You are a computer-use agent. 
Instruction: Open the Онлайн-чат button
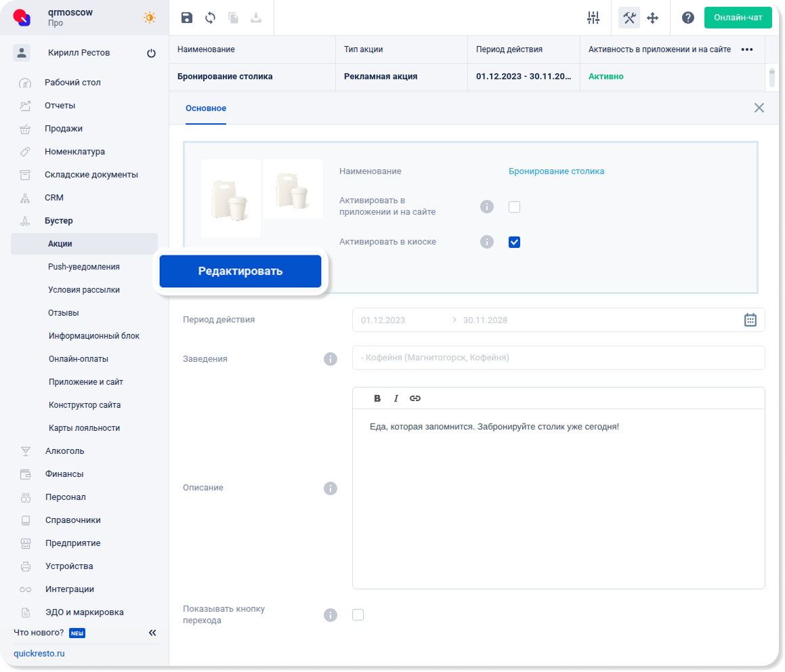[x=738, y=18]
